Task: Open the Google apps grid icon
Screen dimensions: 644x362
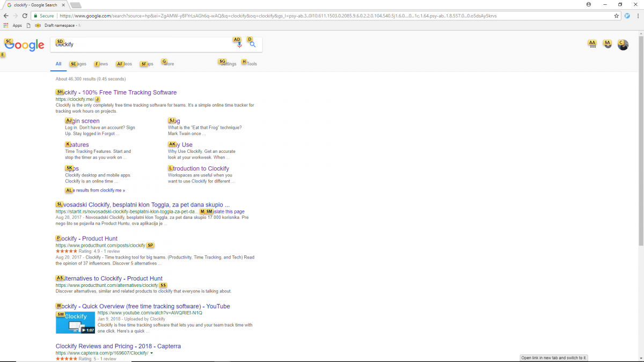Action: coord(592,45)
